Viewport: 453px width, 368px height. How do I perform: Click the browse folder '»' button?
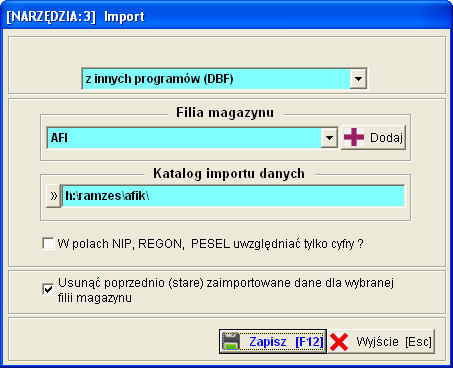(x=53, y=196)
